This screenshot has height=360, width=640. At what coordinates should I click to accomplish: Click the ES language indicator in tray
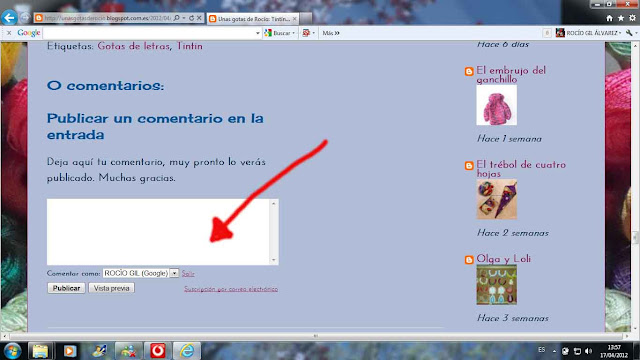click(541, 350)
